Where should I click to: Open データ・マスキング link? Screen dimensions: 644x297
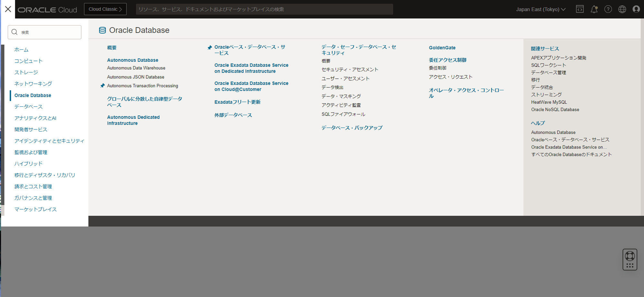tap(341, 96)
